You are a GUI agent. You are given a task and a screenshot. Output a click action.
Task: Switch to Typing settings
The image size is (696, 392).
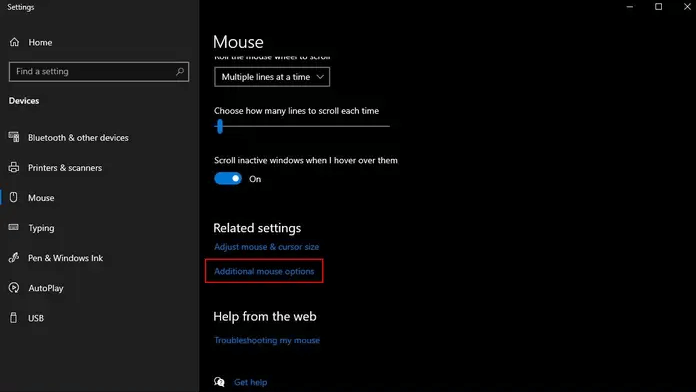point(41,228)
